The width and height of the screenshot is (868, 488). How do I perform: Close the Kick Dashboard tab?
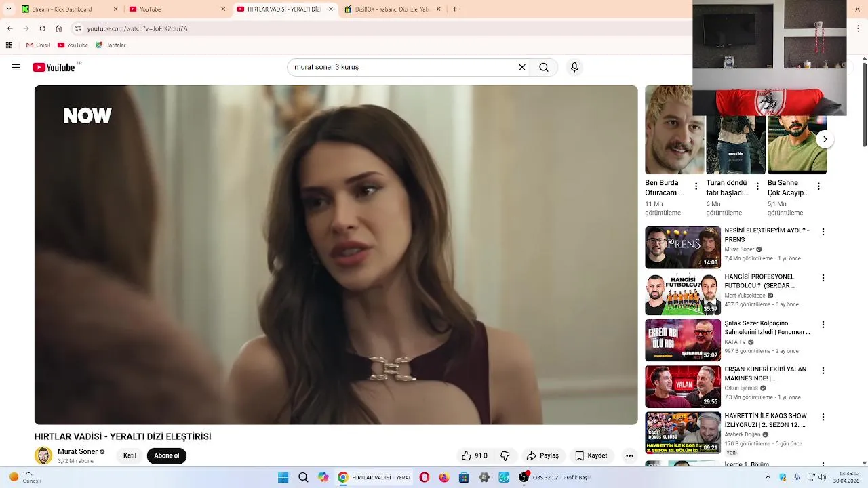115,9
